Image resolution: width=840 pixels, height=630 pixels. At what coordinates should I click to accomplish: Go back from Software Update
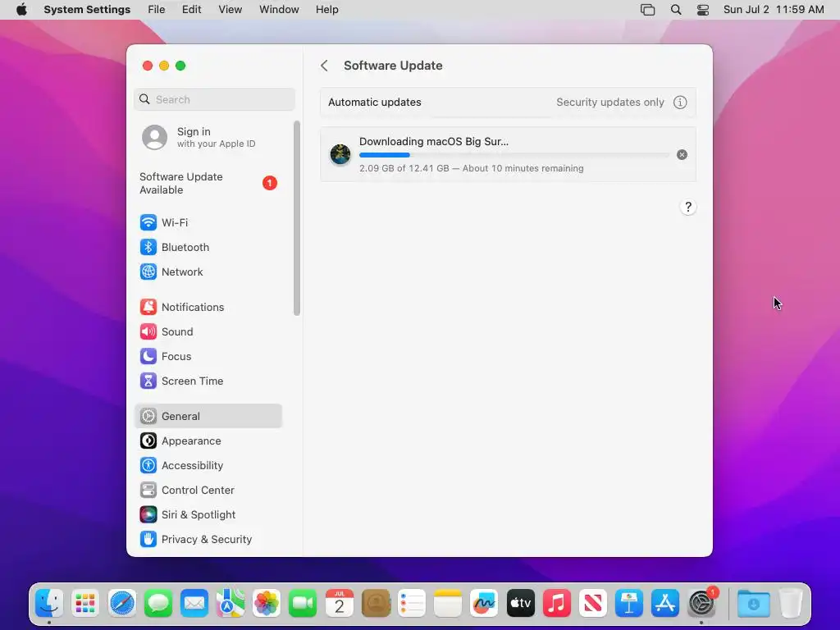pos(324,66)
